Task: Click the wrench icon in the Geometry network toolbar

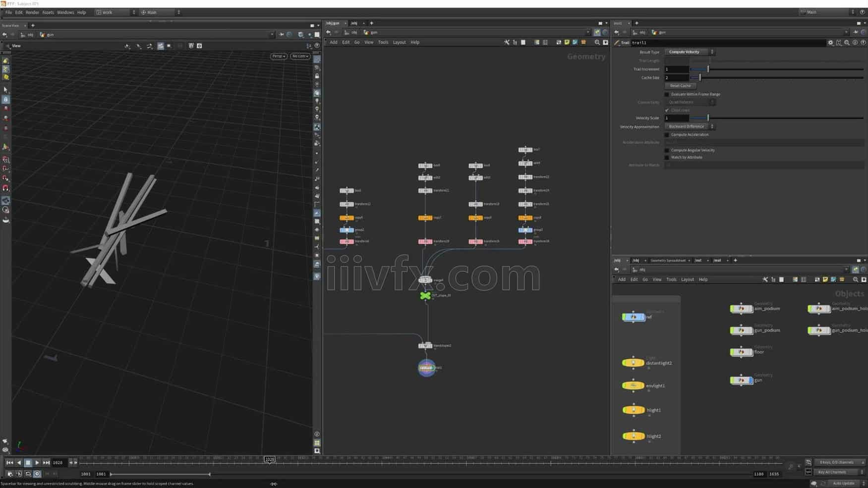Action: pyautogui.click(x=507, y=42)
